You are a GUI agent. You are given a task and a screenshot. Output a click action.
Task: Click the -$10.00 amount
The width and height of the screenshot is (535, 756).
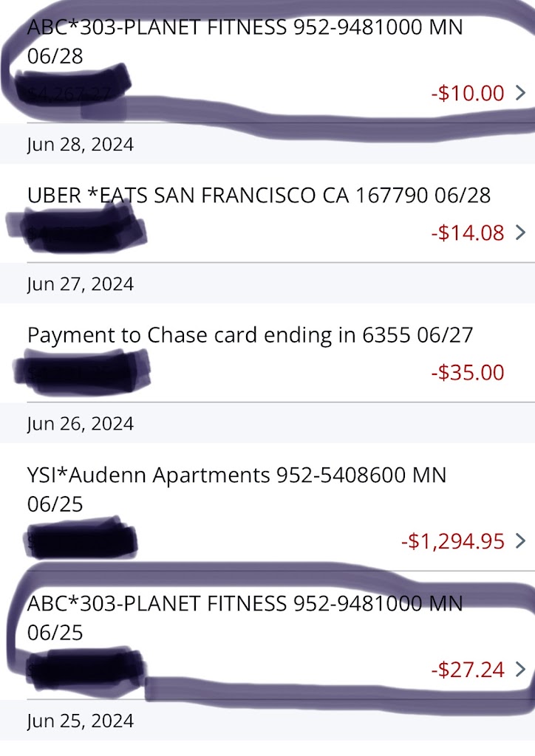click(468, 93)
